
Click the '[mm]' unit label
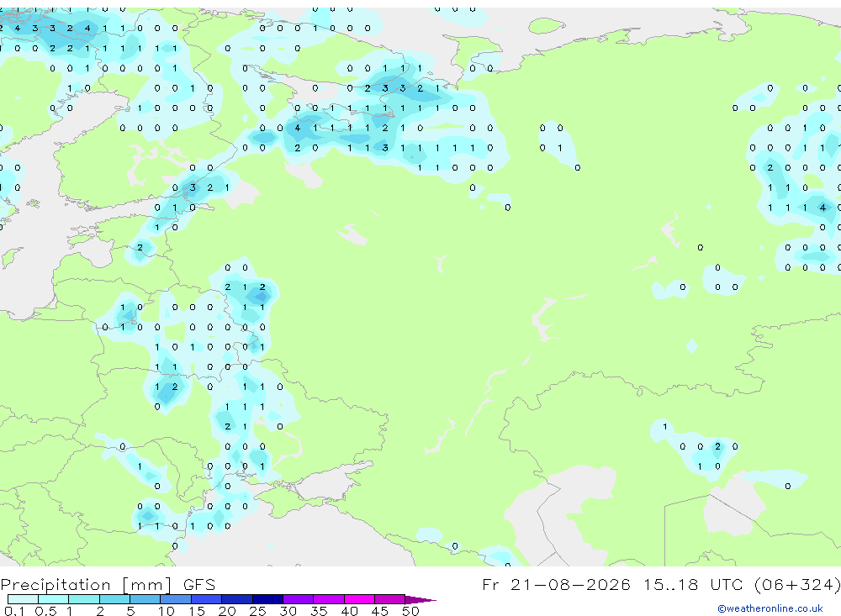[x=147, y=584]
